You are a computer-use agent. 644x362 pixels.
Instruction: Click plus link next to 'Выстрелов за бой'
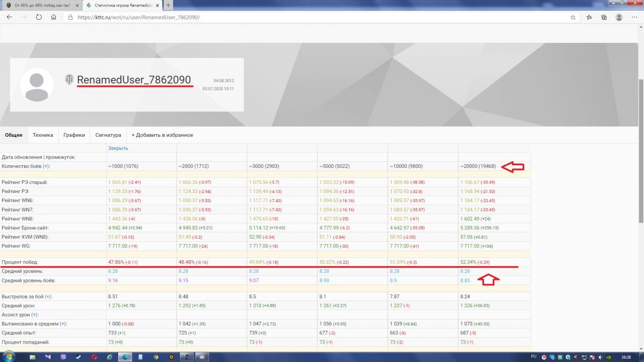pos(48,297)
